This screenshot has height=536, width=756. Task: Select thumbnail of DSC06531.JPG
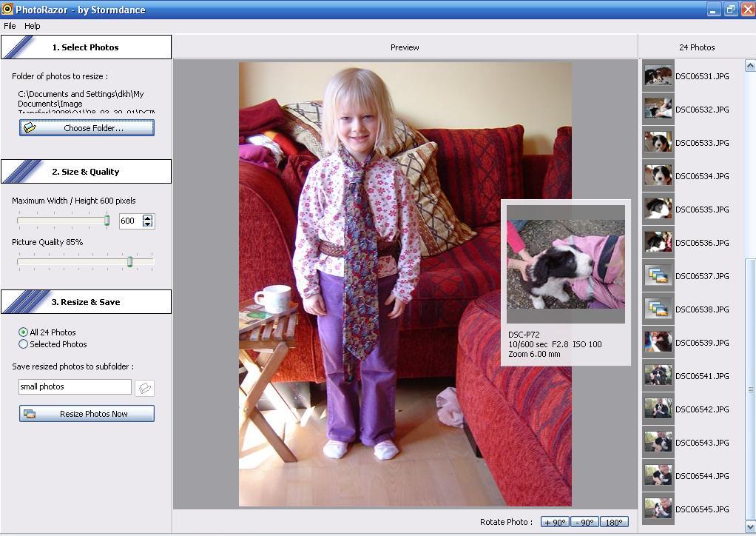[658, 76]
